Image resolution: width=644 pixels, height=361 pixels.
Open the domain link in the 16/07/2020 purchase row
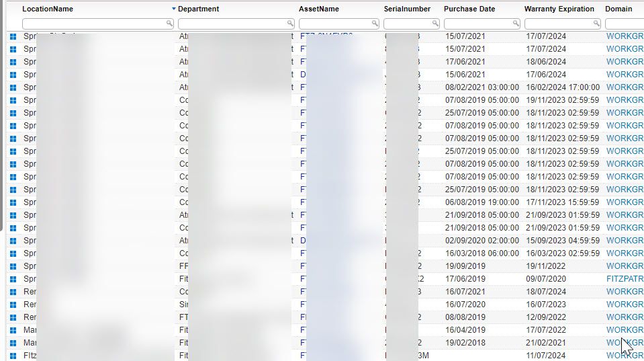(x=625, y=305)
